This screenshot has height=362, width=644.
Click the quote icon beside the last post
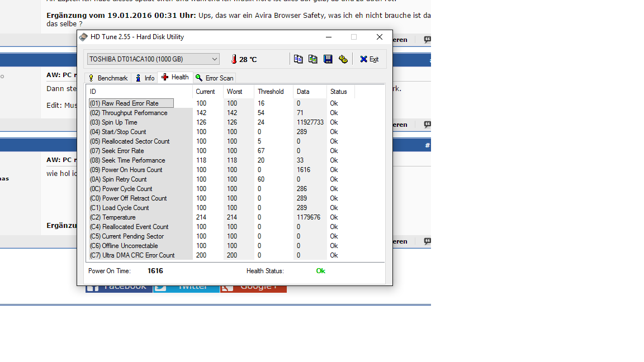pyautogui.click(x=427, y=241)
